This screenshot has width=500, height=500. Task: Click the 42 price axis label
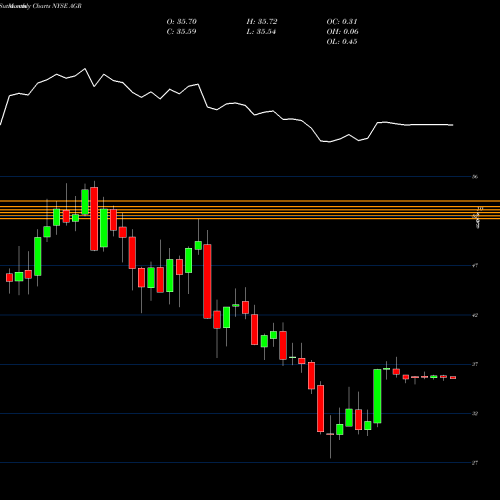[475, 315]
